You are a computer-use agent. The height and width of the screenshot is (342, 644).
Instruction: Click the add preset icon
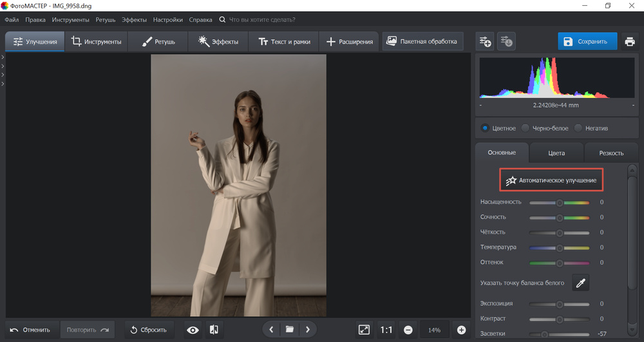tap(484, 42)
